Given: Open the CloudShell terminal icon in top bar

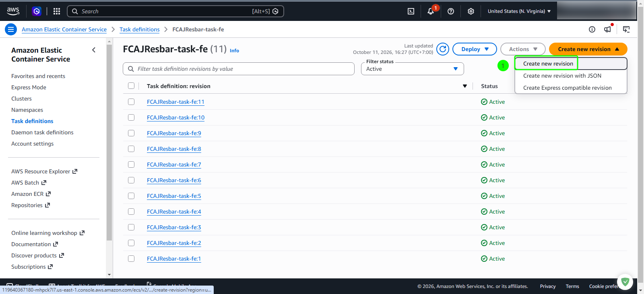Looking at the screenshot, I should [x=411, y=11].
